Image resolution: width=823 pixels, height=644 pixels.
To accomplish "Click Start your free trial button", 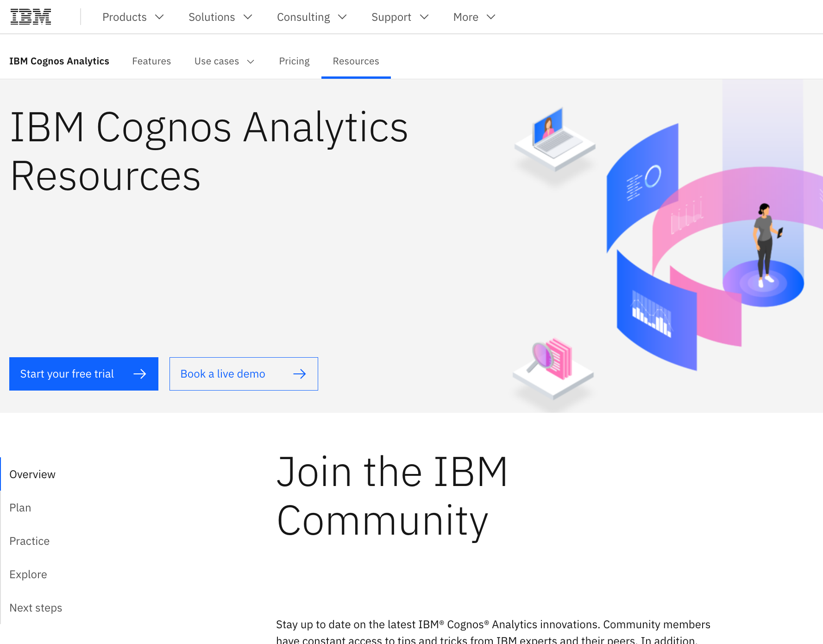I will coord(84,374).
